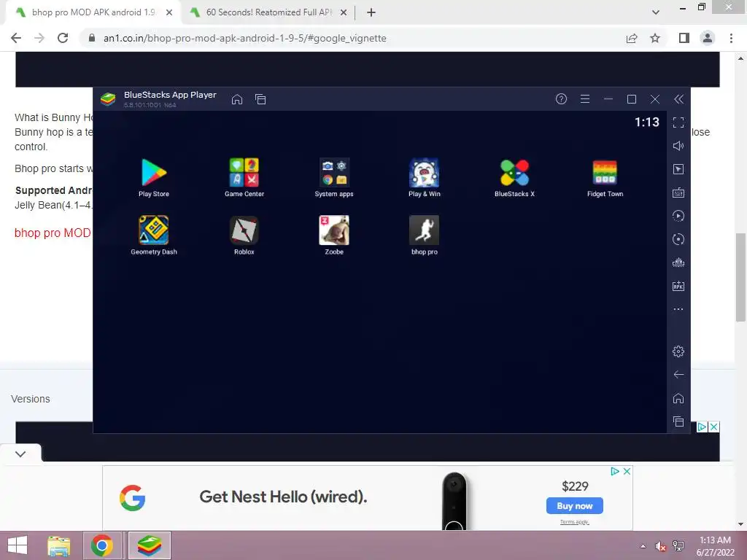The height and width of the screenshot is (560, 747).
Task: Go back in Chrome
Action: click(x=16, y=38)
